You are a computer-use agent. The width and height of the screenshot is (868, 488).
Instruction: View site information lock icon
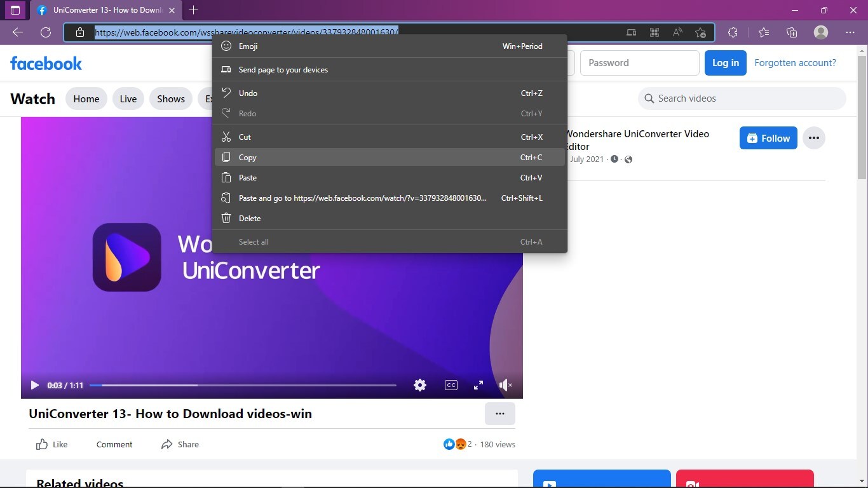click(x=80, y=32)
